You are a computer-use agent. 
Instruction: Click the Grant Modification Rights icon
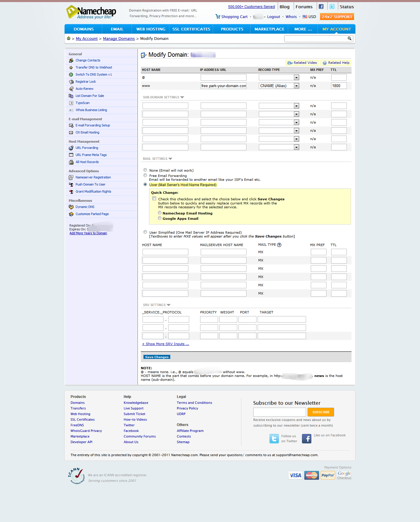coord(71,191)
